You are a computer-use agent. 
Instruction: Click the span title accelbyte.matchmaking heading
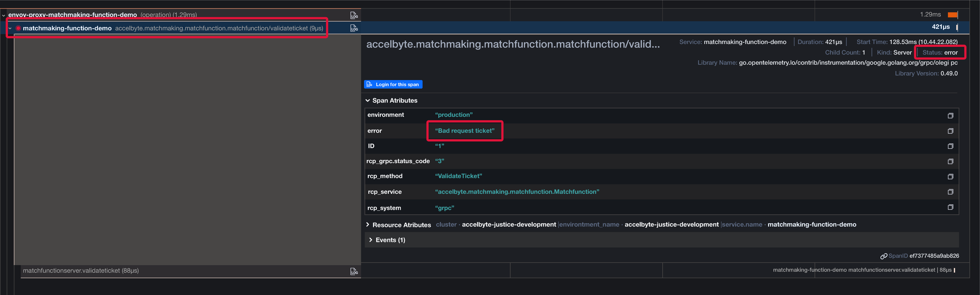point(513,44)
